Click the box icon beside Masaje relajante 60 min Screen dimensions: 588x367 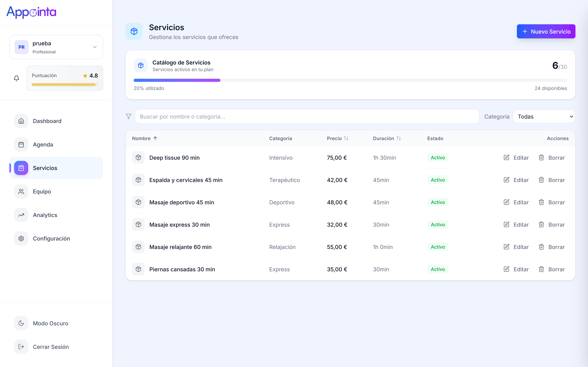pyautogui.click(x=138, y=247)
